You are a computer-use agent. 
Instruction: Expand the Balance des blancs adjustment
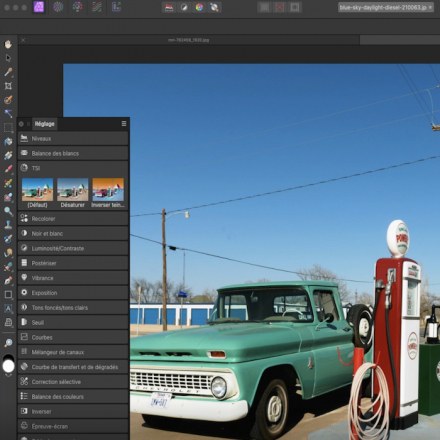[x=73, y=153]
